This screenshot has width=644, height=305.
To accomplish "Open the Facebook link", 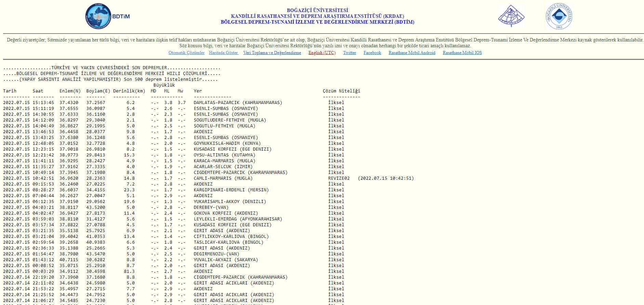I will pos(372,53).
